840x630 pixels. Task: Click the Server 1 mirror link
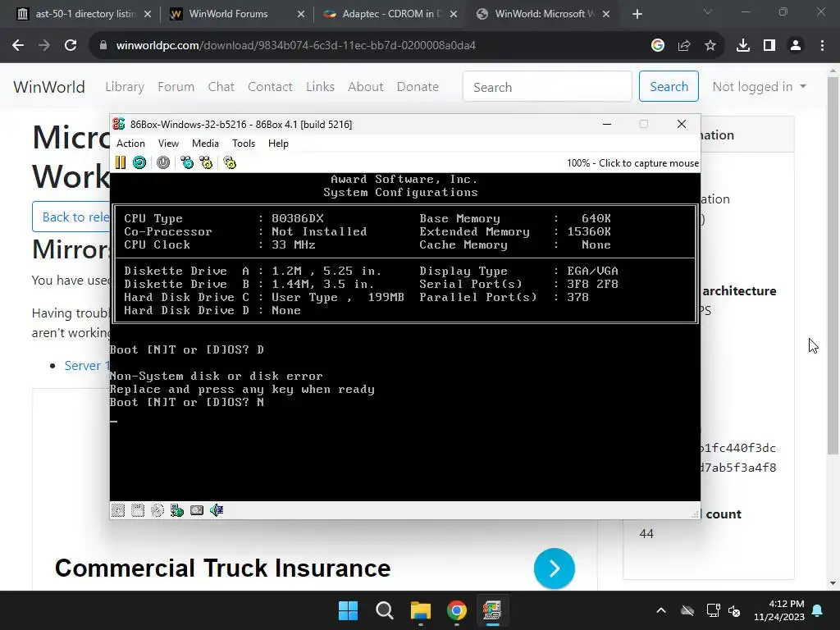click(x=86, y=366)
